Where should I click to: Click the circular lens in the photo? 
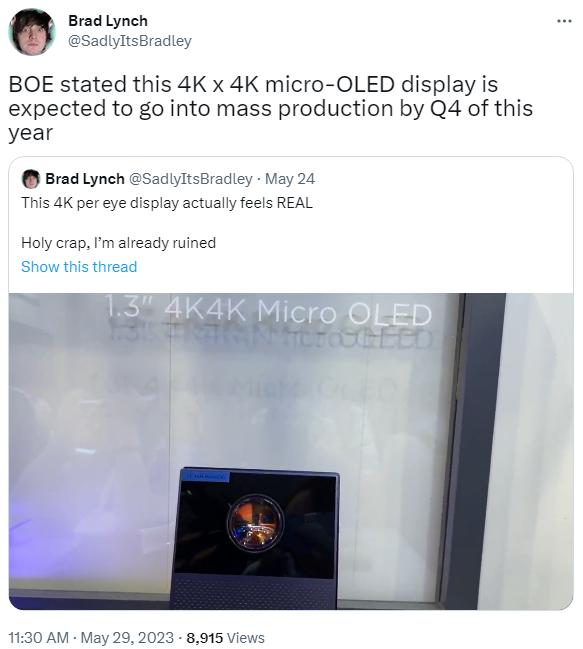255,523
